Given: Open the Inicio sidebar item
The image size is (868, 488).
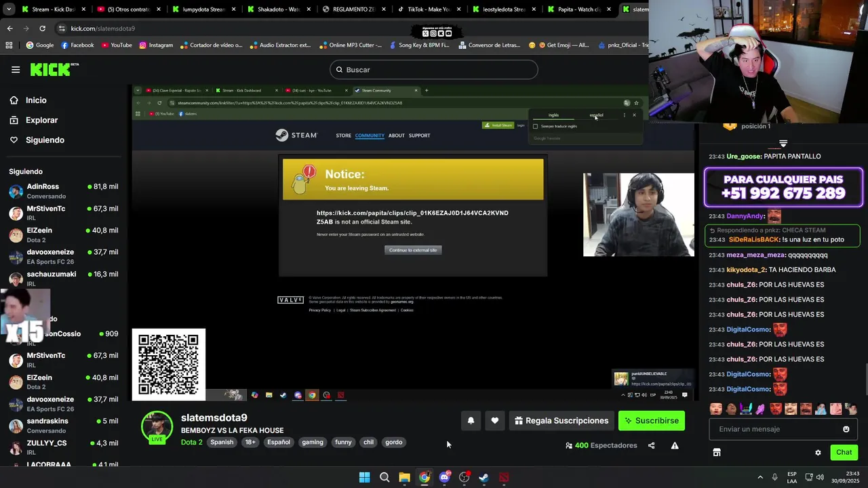Looking at the screenshot, I should pyautogui.click(x=36, y=100).
